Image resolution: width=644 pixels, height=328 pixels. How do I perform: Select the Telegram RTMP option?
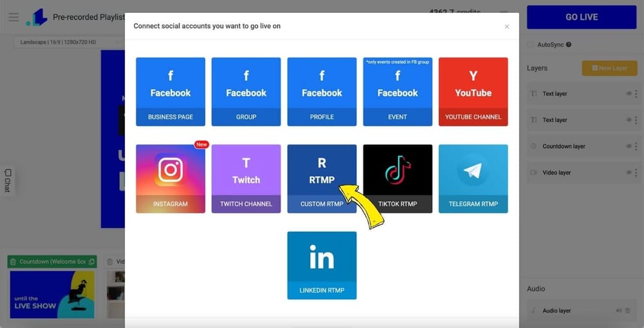pos(473,178)
